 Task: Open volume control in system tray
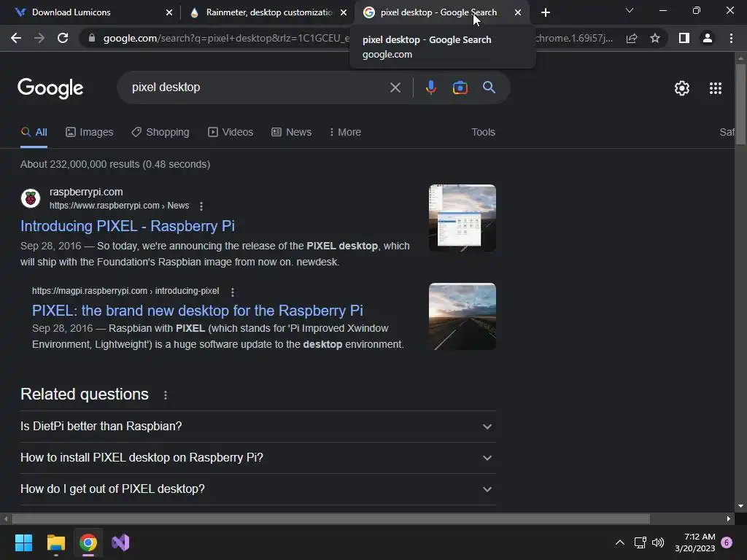pyautogui.click(x=658, y=542)
